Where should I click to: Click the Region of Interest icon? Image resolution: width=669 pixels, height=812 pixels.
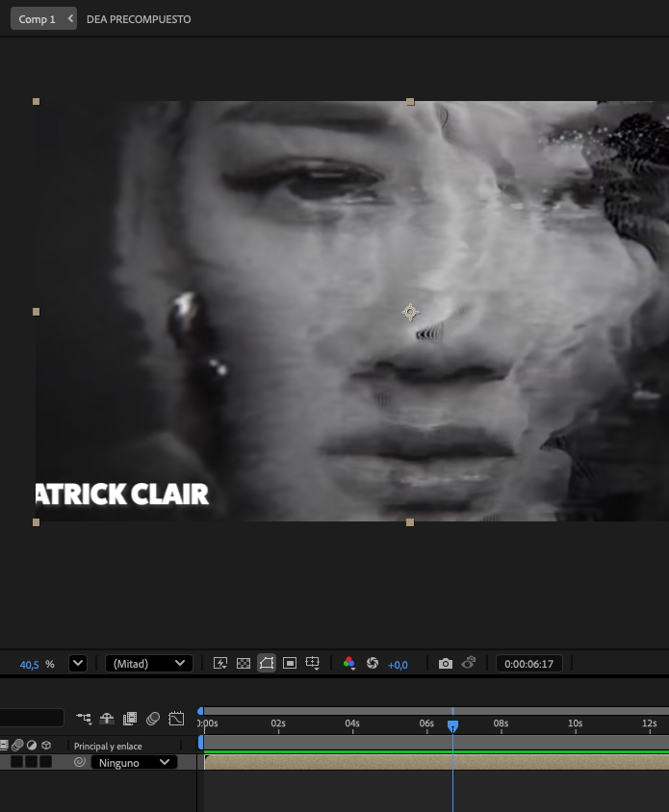[x=290, y=664]
